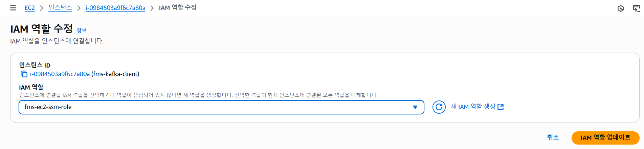Cancel with the 취소 button
This screenshot has height=149, width=644.
553,137
